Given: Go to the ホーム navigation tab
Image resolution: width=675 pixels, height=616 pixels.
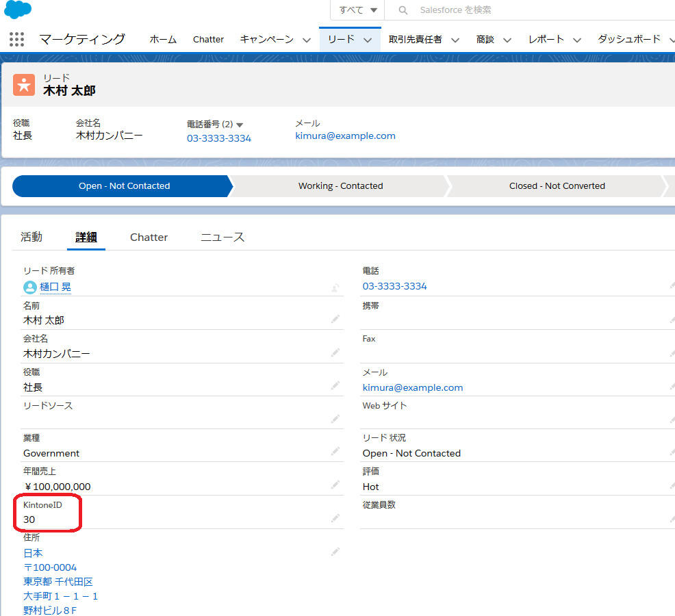Looking at the screenshot, I should coord(163,39).
